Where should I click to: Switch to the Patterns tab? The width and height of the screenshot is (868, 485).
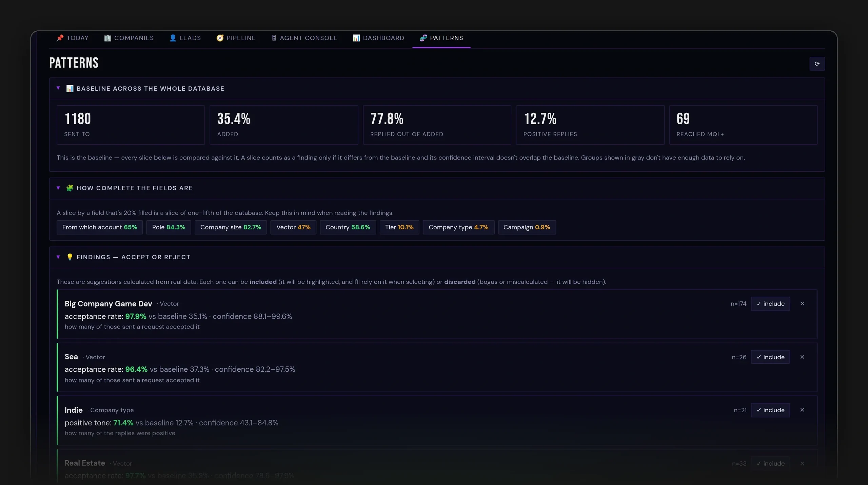coord(441,38)
